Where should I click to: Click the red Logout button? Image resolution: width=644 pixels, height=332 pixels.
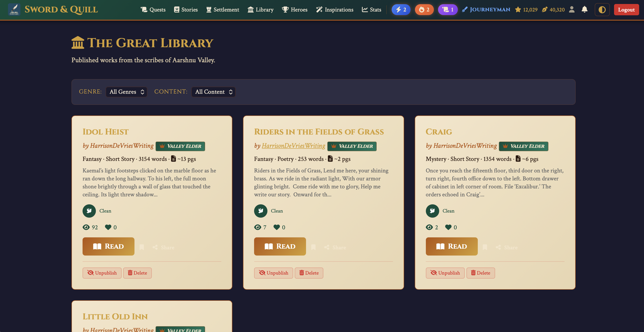[626, 10]
